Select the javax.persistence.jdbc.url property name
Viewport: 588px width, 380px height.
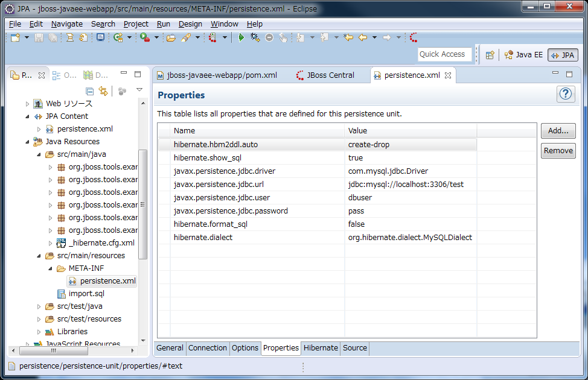point(219,185)
